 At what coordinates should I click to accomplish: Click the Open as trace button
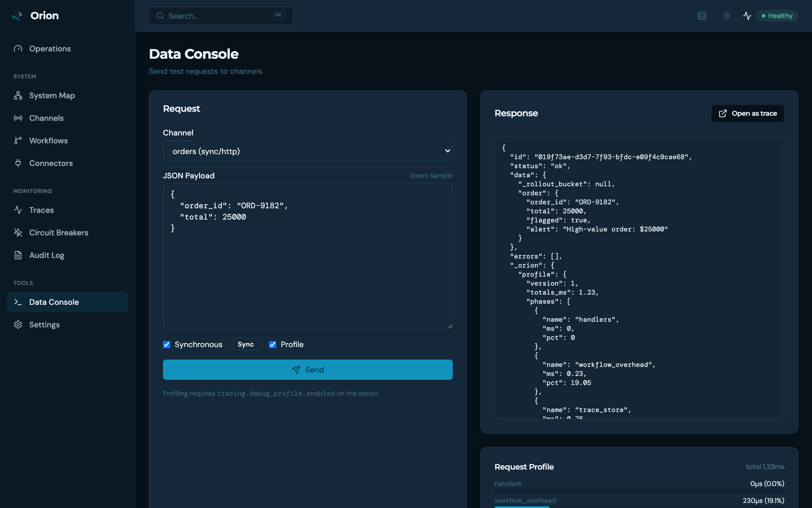tap(748, 113)
